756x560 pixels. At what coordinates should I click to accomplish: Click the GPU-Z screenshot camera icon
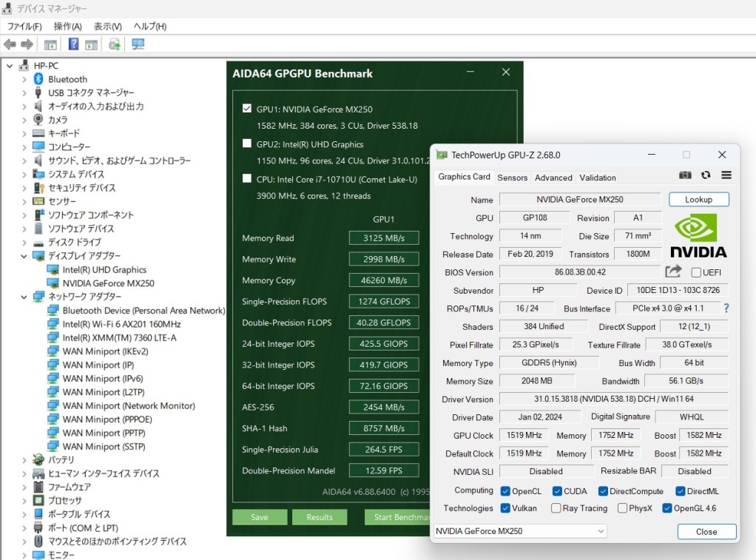click(x=685, y=175)
